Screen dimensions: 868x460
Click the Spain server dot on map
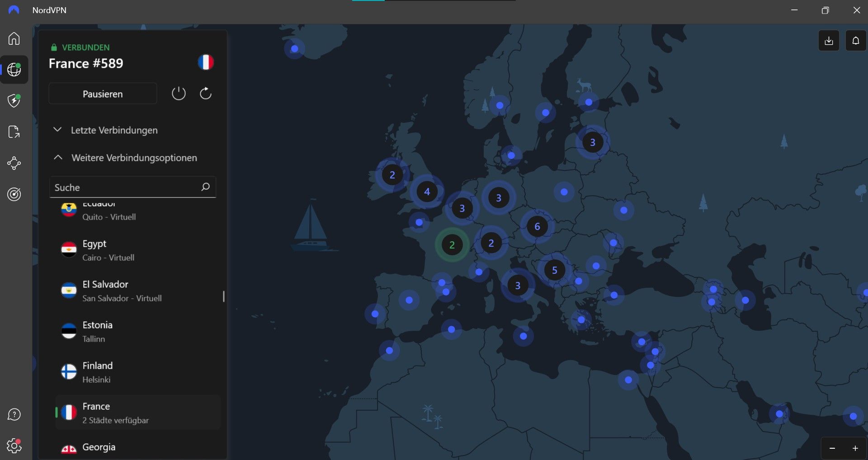click(x=409, y=300)
